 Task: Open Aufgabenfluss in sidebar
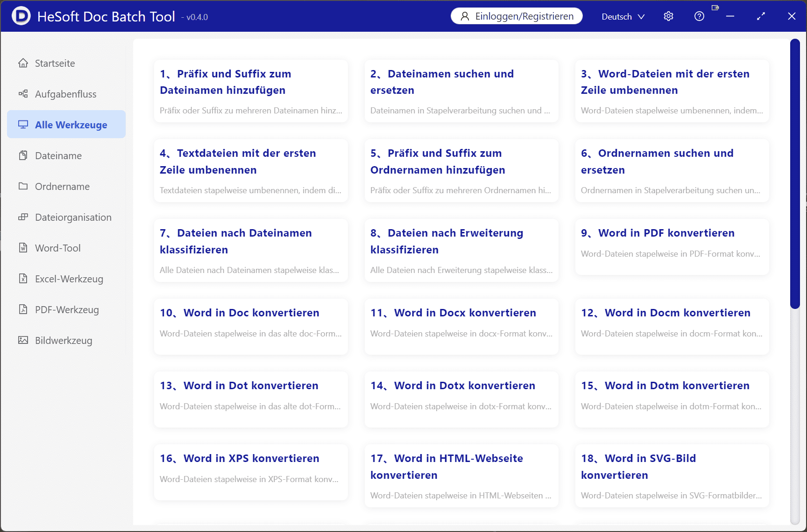point(66,94)
